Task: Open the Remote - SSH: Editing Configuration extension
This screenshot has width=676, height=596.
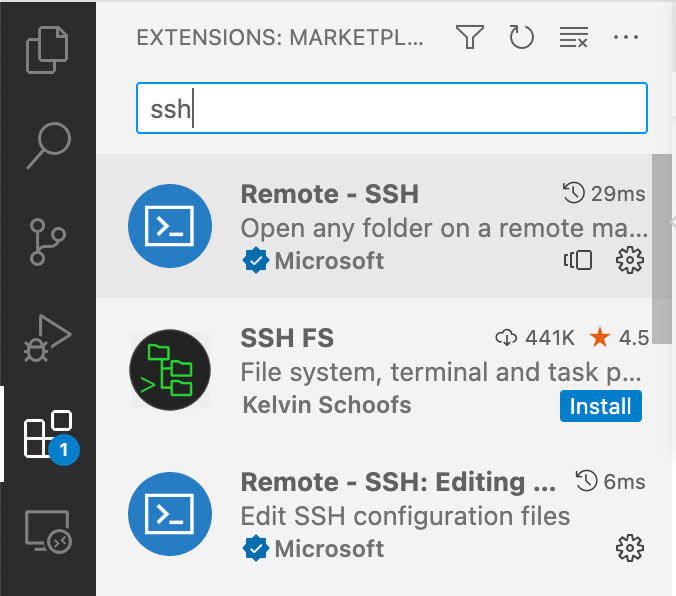Action: click(374, 514)
